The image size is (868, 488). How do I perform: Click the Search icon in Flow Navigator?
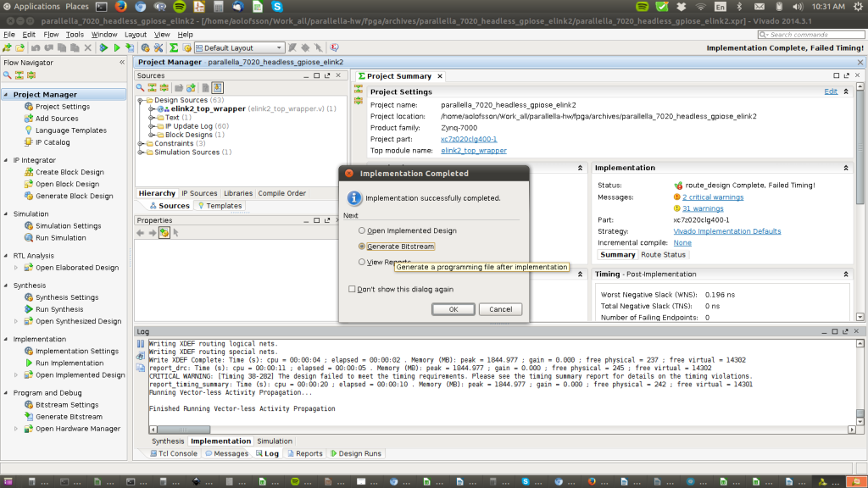8,75
